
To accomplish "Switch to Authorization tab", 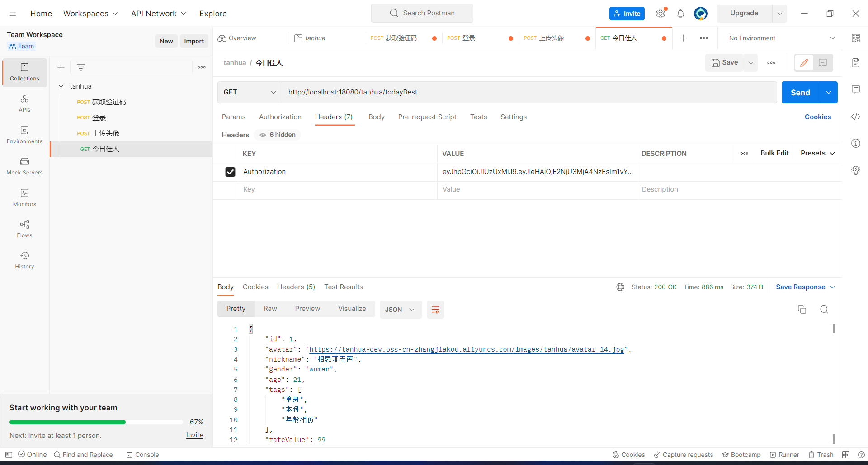I will pyautogui.click(x=280, y=117).
